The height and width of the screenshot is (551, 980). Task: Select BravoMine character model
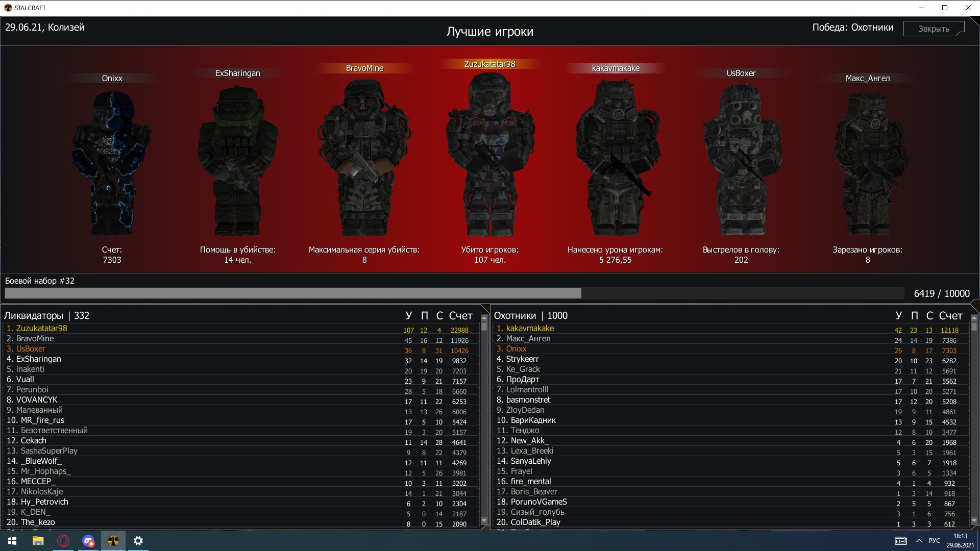364,158
